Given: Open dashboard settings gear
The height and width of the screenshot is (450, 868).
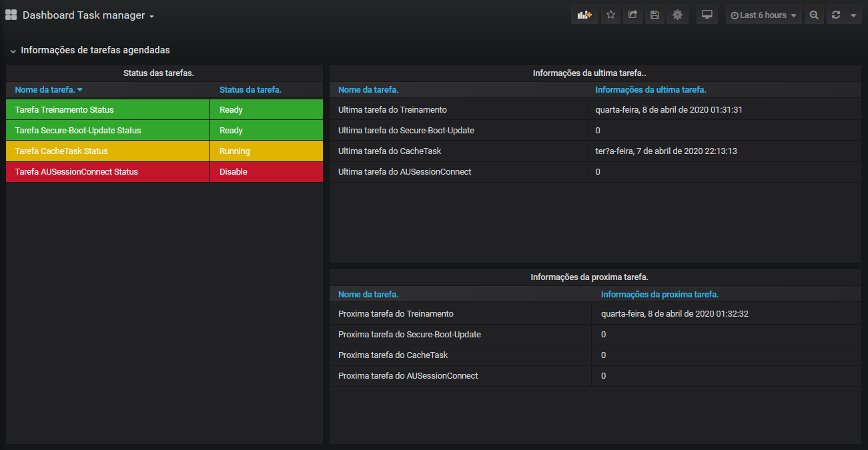Looking at the screenshot, I should [677, 15].
